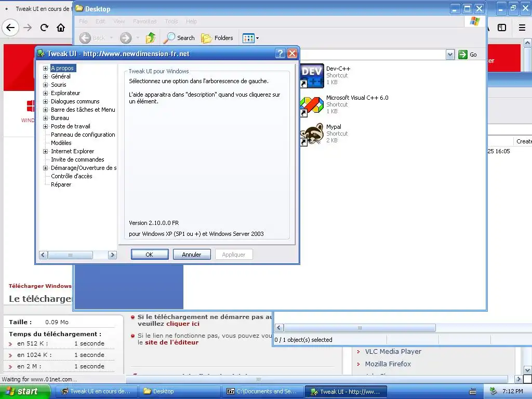Image resolution: width=532 pixels, height=399 pixels.
Task: Click the VLC Media Player link
Action: click(393, 352)
